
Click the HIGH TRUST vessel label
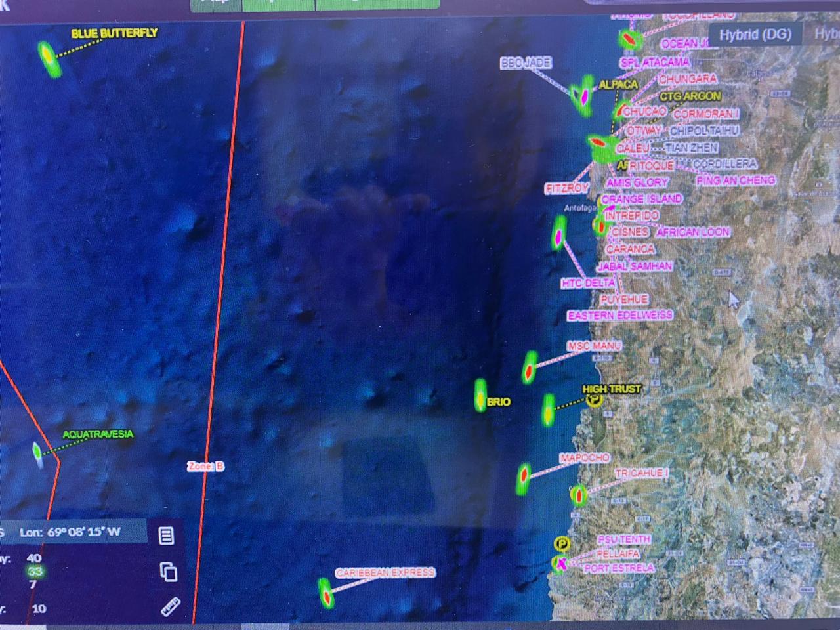611,388
